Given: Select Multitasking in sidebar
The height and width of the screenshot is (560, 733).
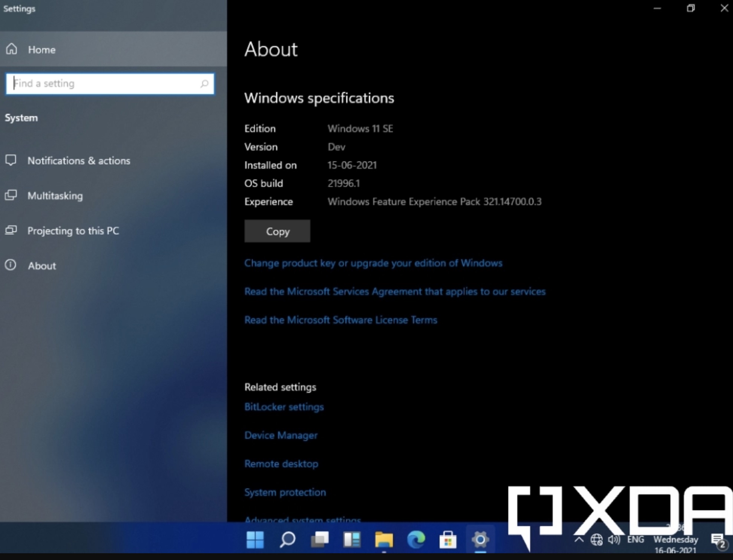Looking at the screenshot, I should (55, 196).
